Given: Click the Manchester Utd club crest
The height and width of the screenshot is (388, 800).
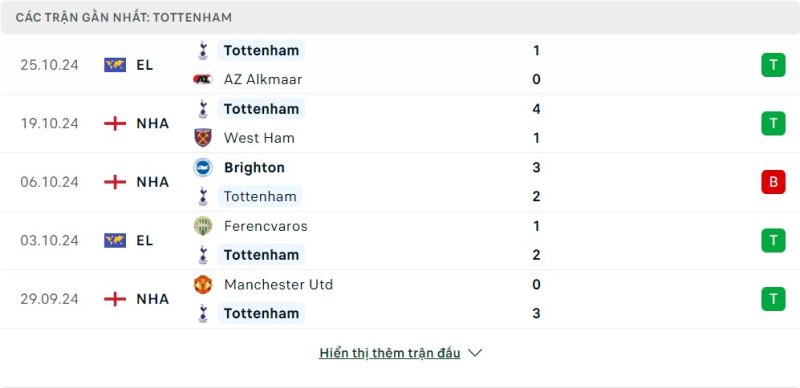Looking at the screenshot, I should [x=203, y=284].
